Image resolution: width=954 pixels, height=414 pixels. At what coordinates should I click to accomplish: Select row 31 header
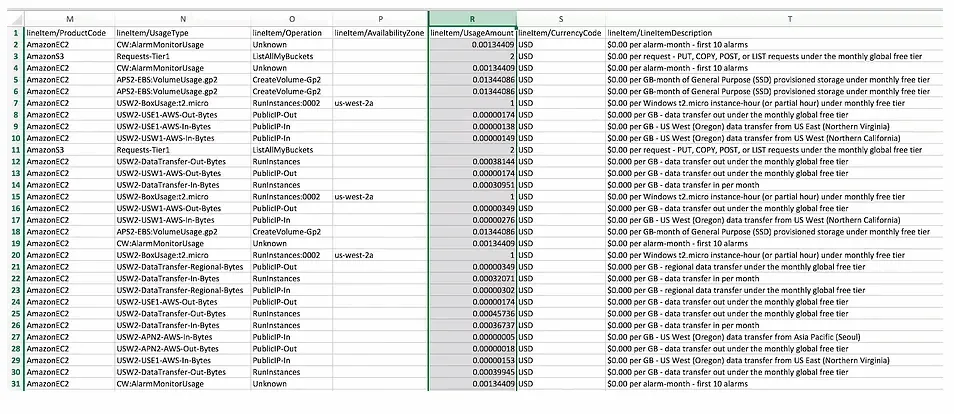click(x=16, y=384)
